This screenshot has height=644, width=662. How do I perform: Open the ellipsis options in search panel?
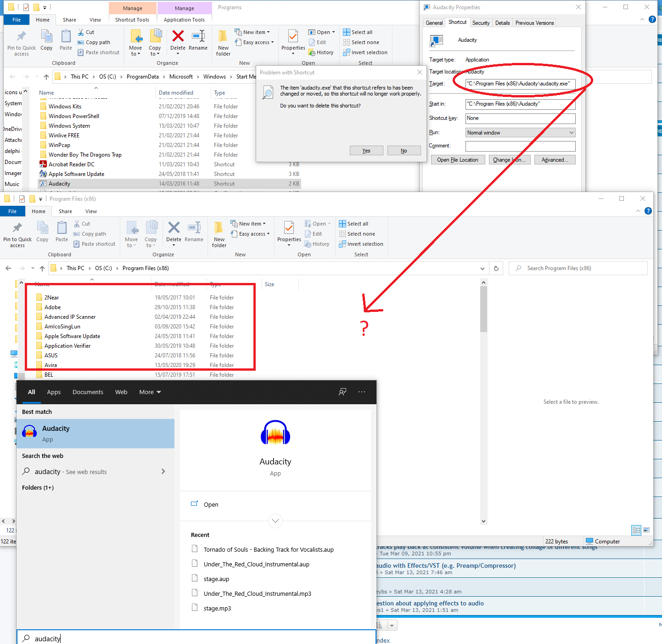[362, 392]
